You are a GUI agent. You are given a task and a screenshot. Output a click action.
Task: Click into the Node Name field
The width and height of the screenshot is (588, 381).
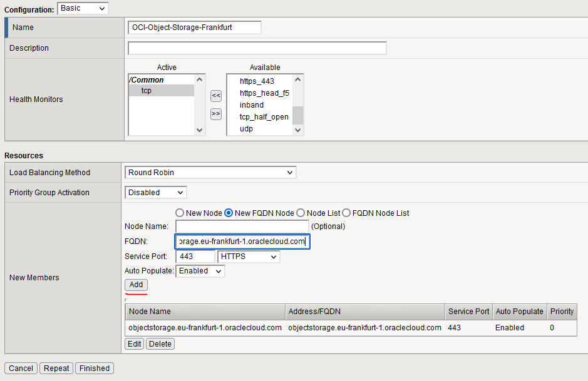click(242, 226)
